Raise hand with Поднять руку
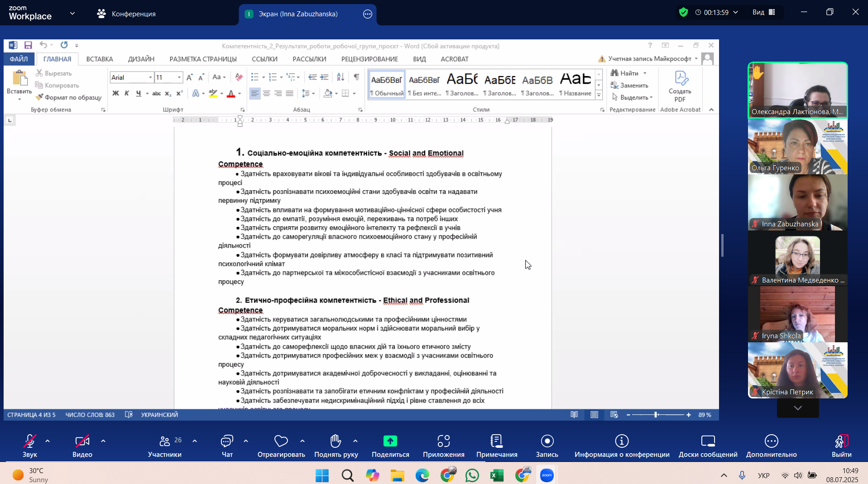Screen dimensions: 868x484 (x=336, y=446)
